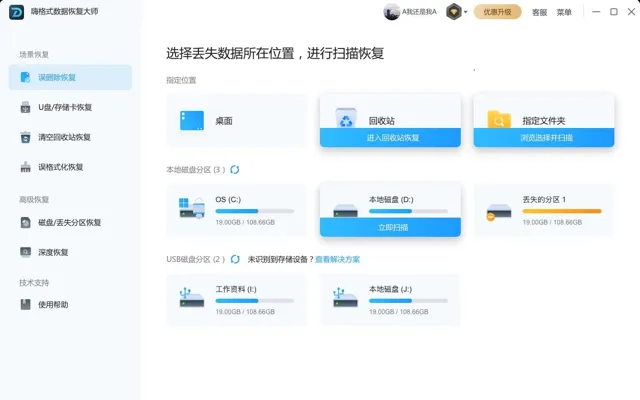Click the 回收站 recycle bin icon
This screenshot has width=640, height=400.
[x=346, y=118]
